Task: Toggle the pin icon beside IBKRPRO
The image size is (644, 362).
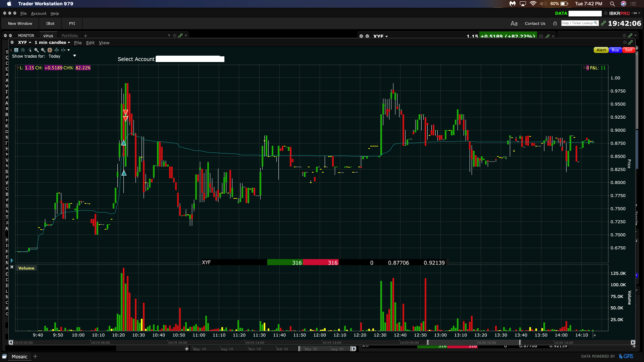Action: point(634,13)
